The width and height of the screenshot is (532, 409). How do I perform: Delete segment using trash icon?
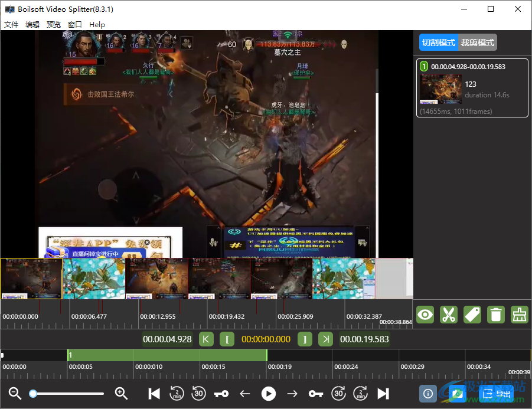pos(495,315)
